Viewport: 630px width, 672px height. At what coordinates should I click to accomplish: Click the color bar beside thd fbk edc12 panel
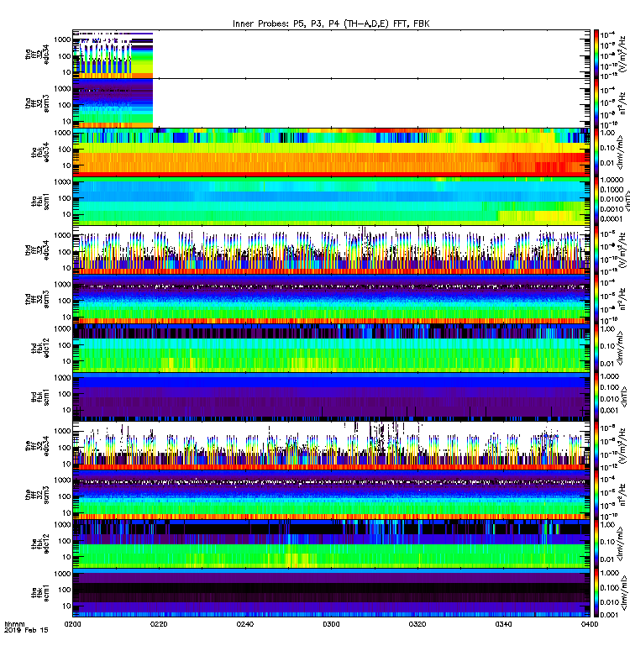[x=596, y=348]
